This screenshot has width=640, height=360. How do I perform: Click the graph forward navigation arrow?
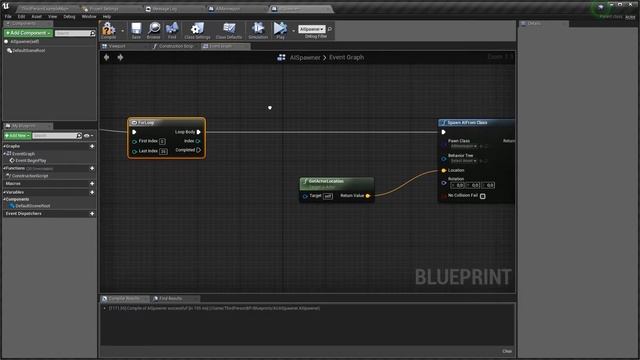(x=120, y=58)
